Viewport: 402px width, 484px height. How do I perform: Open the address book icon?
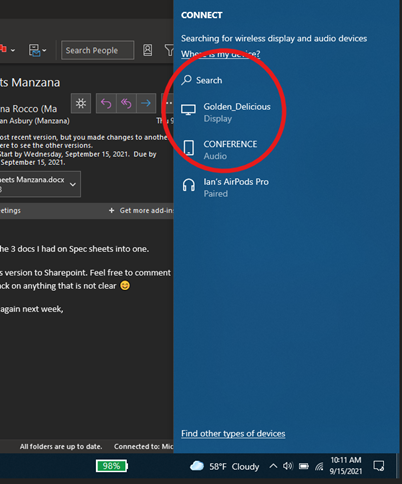coord(147,50)
